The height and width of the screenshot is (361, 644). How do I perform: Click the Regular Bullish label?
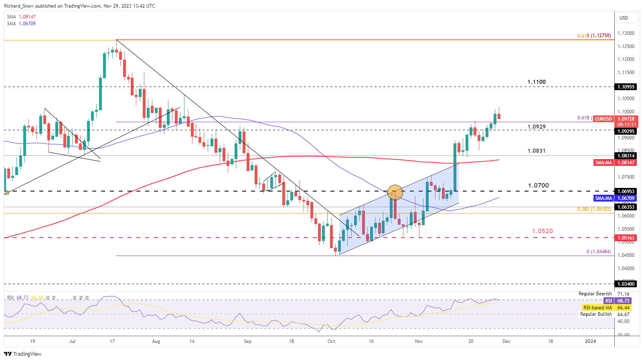click(x=596, y=314)
